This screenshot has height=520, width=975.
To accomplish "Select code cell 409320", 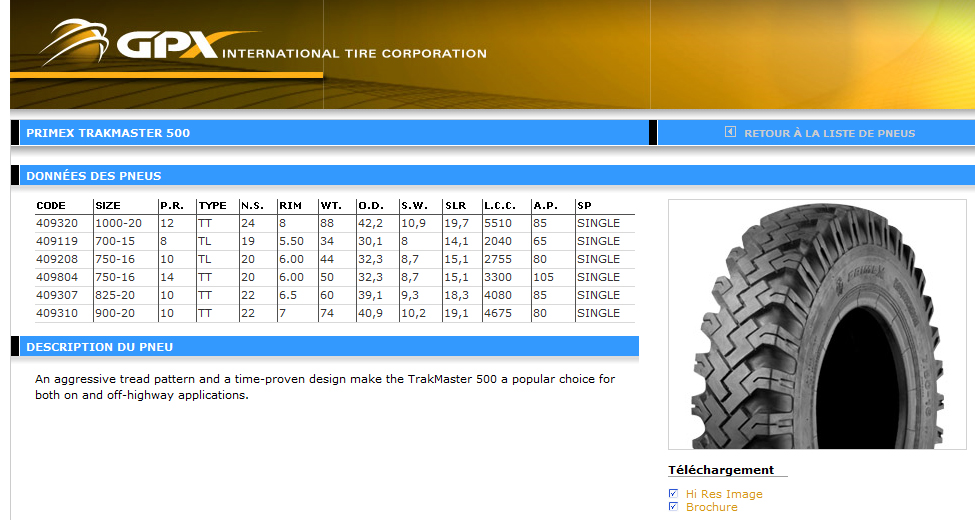I will coord(57,223).
